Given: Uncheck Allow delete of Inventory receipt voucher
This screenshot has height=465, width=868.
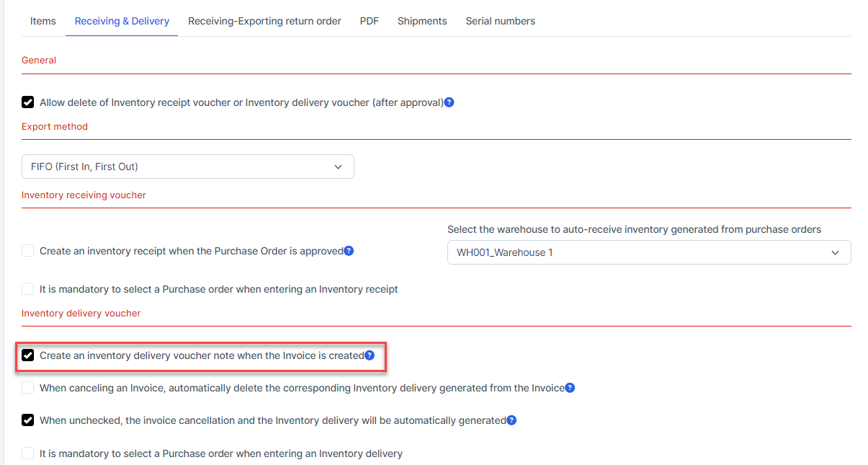Looking at the screenshot, I should pyautogui.click(x=28, y=102).
